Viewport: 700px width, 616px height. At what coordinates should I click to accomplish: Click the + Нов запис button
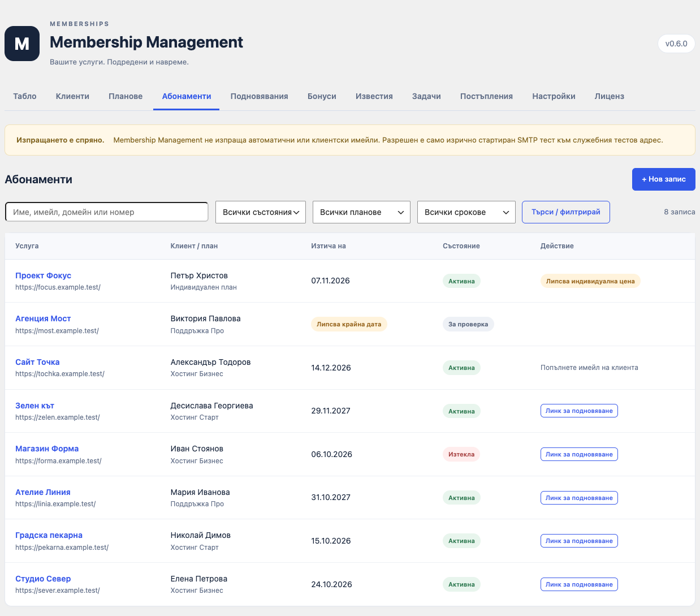click(664, 179)
